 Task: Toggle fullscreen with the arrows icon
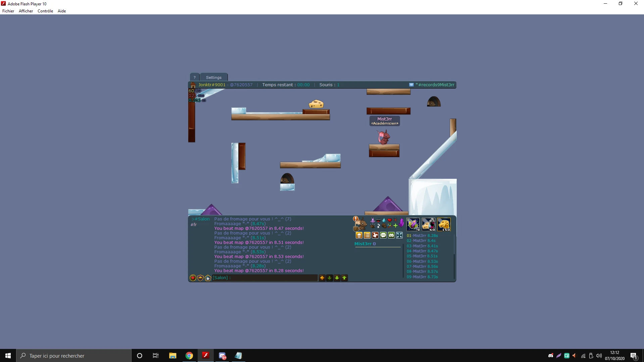pos(399,236)
